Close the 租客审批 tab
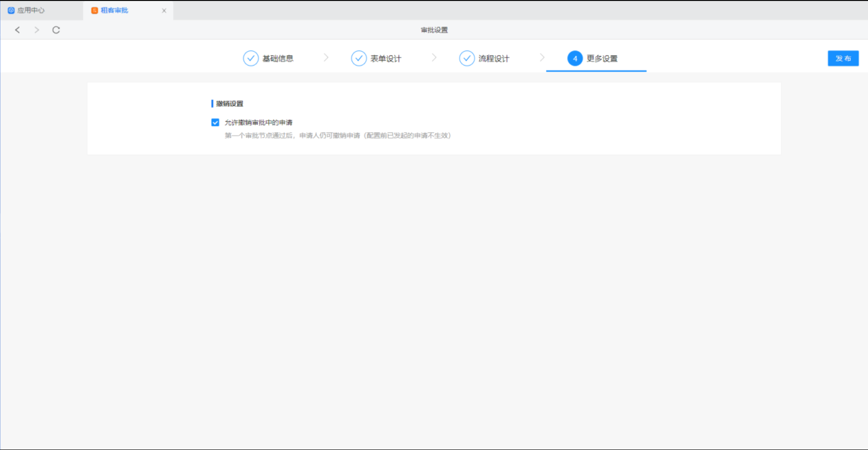Image resolution: width=868 pixels, height=450 pixels. pos(164,10)
